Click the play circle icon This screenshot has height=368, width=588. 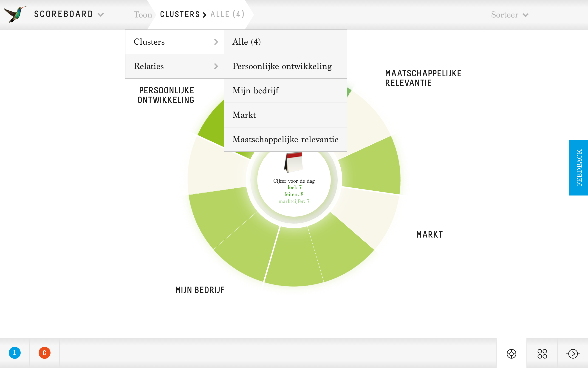[573, 354]
